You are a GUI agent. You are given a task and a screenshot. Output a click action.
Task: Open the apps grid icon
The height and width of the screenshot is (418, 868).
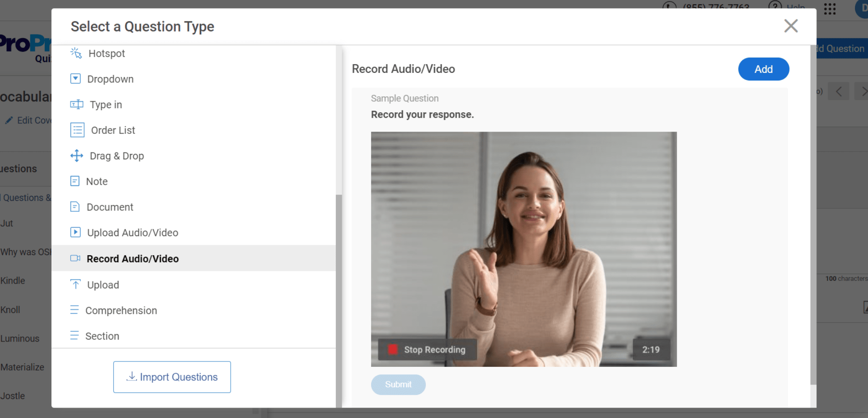pyautogui.click(x=830, y=9)
